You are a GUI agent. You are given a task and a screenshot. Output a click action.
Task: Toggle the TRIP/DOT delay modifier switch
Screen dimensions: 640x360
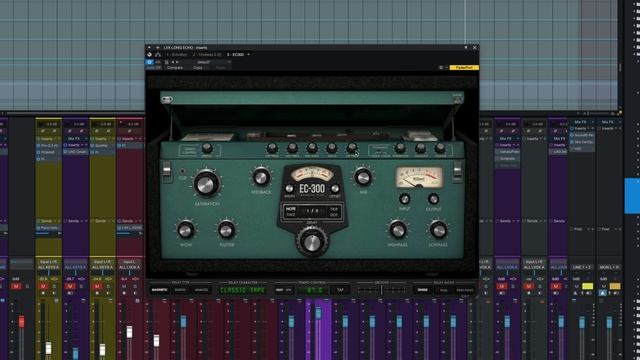click(334, 211)
